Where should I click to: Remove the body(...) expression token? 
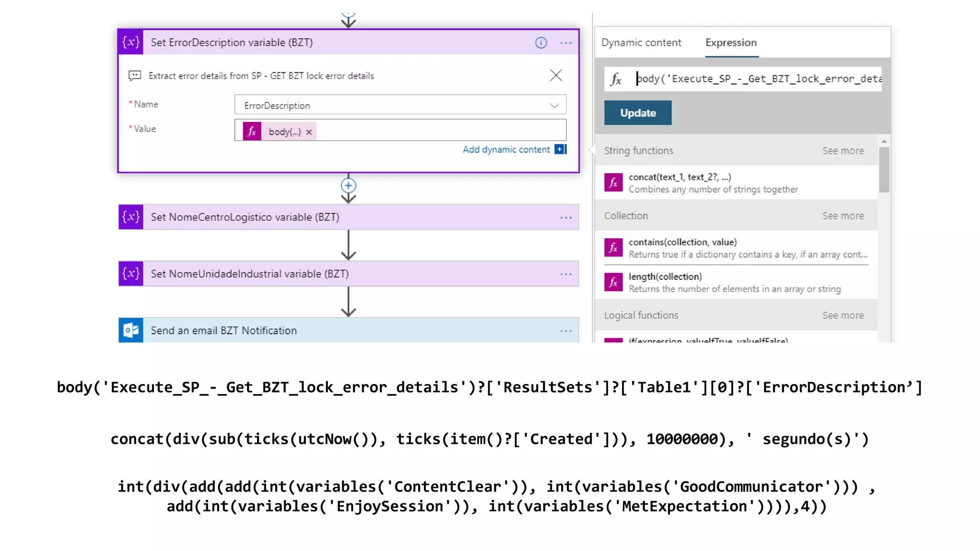pos(309,132)
